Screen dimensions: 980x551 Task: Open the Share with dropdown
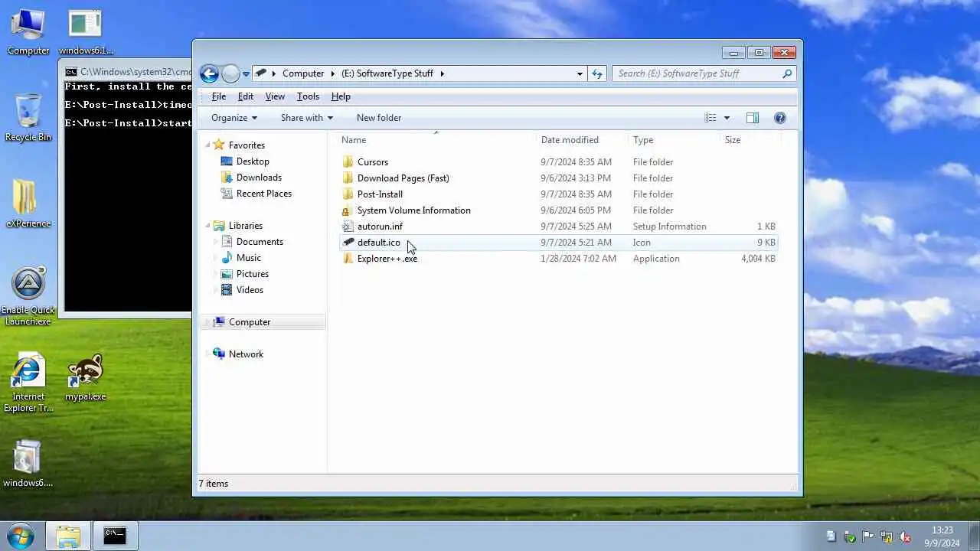coord(306,118)
